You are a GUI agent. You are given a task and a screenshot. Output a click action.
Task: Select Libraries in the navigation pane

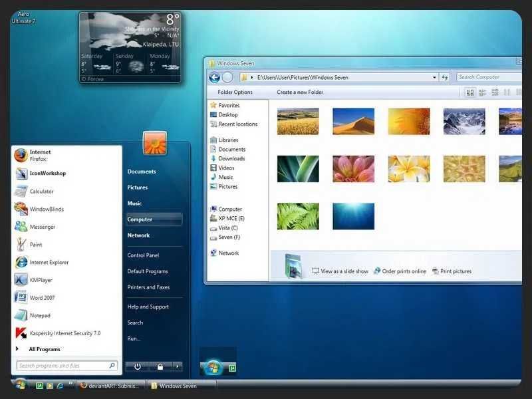[224, 140]
